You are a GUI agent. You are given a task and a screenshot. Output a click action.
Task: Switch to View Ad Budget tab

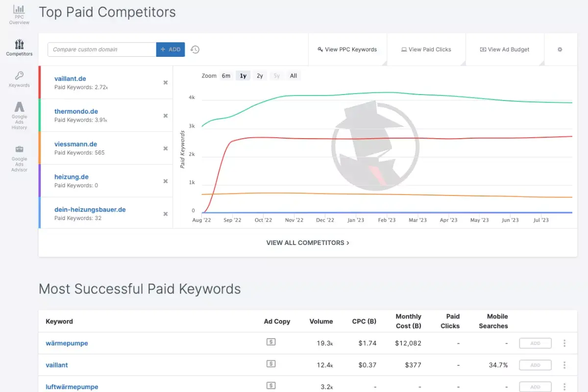tap(505, 49)
